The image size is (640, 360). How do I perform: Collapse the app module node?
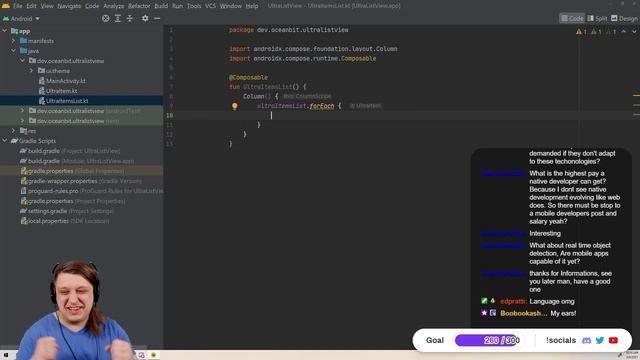[x=5, y=31]
